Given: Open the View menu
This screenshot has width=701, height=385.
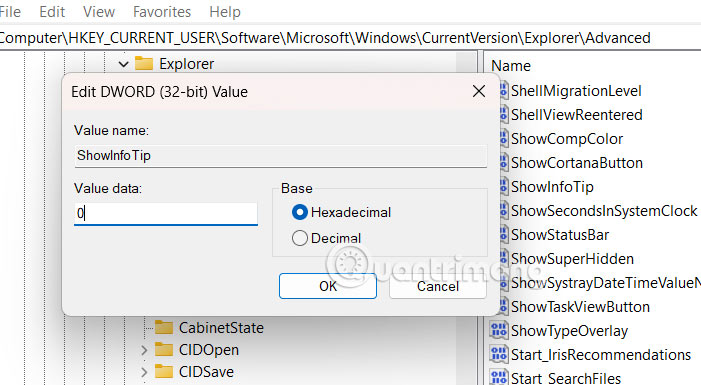Looking at the screenshot, I should pos(99,12).
